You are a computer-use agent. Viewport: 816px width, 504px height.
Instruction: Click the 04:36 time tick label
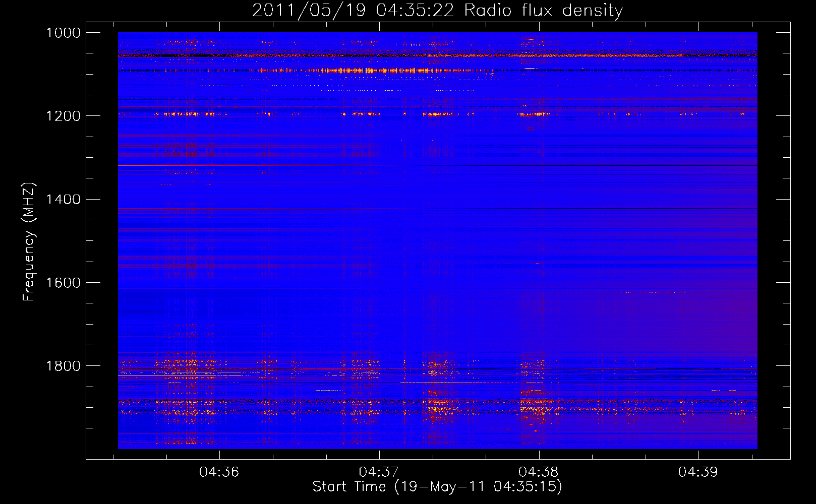pyautogui.click(x=219, y=472)
